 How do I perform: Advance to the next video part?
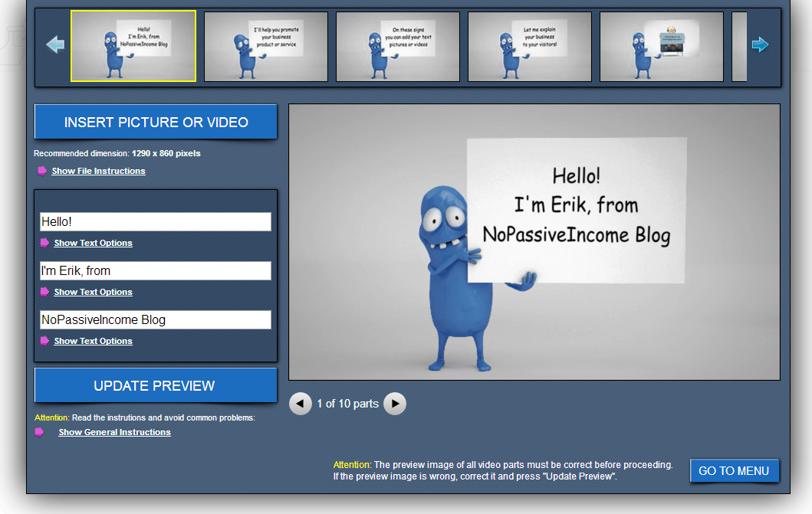coord(394,404)
